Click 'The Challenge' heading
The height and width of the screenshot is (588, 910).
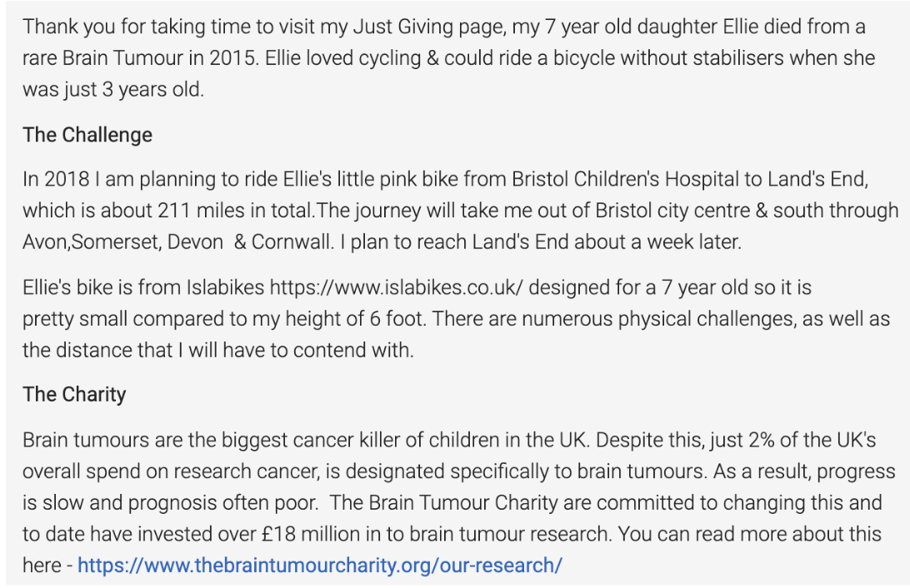click(87, 135)
